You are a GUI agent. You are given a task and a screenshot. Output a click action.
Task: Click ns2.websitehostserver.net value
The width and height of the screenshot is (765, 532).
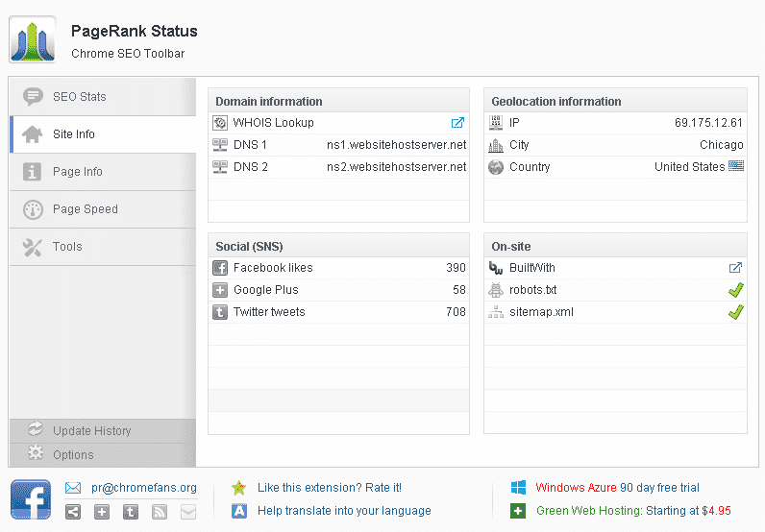click(x=396, y=167)
